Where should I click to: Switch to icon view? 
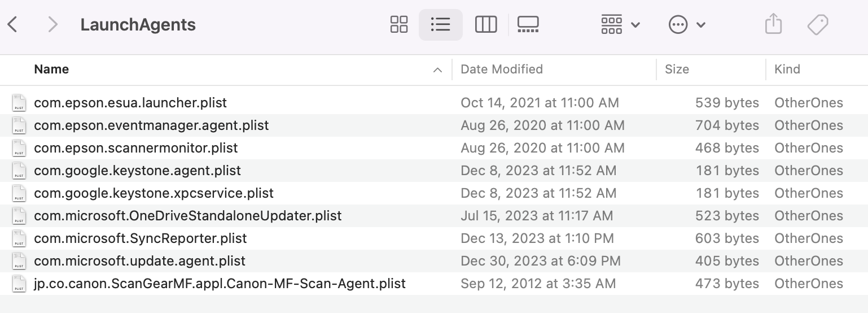399,25
